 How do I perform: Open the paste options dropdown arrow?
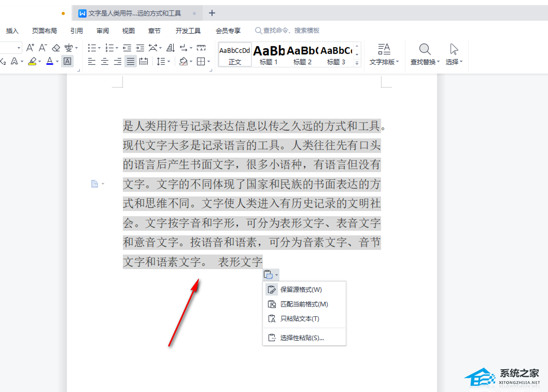coord(276,275)
